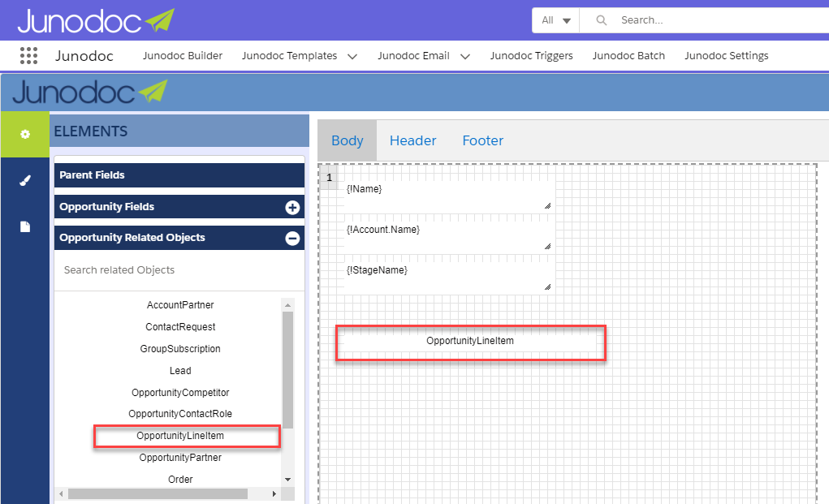Viewport: 829px width, 504px height.
Task: Select Lead in related objects list
Action: coord(180,371)
